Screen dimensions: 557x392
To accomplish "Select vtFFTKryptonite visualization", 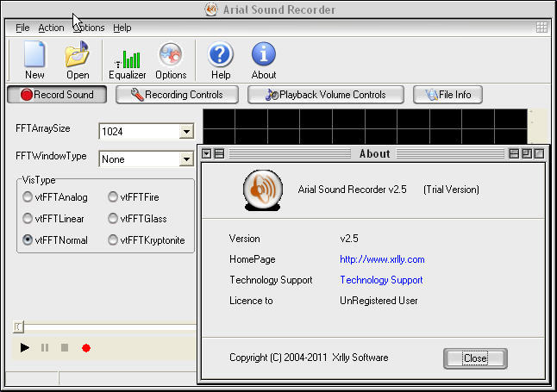I will click(x=147, y=240).
